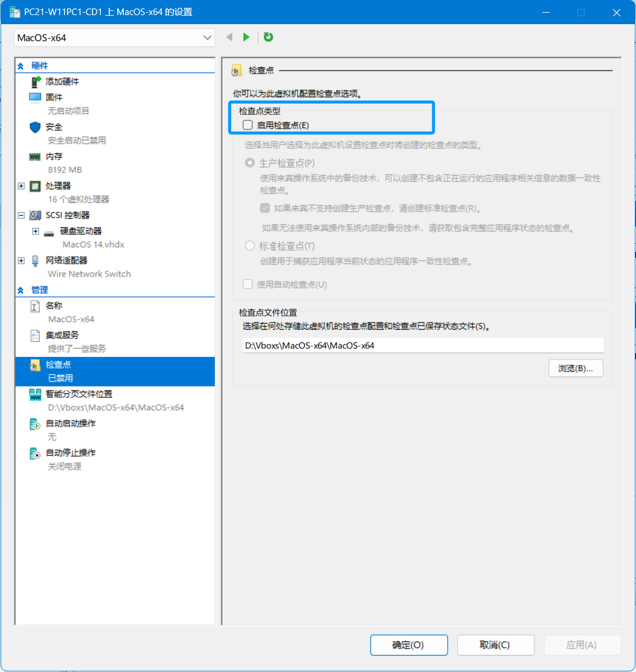
Task: Click the 浏览(B)... button
Action: click(x=576, y=368)
